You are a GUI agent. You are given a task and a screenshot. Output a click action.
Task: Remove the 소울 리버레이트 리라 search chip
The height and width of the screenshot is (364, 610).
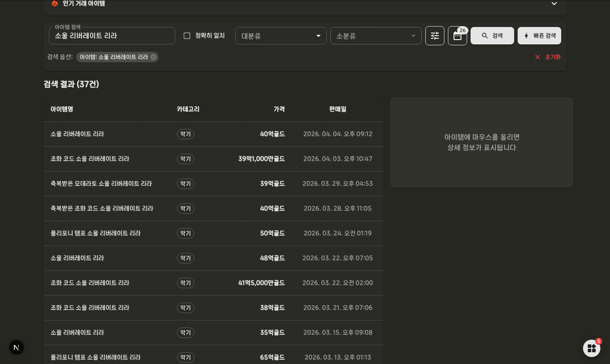tap(153, 57)
